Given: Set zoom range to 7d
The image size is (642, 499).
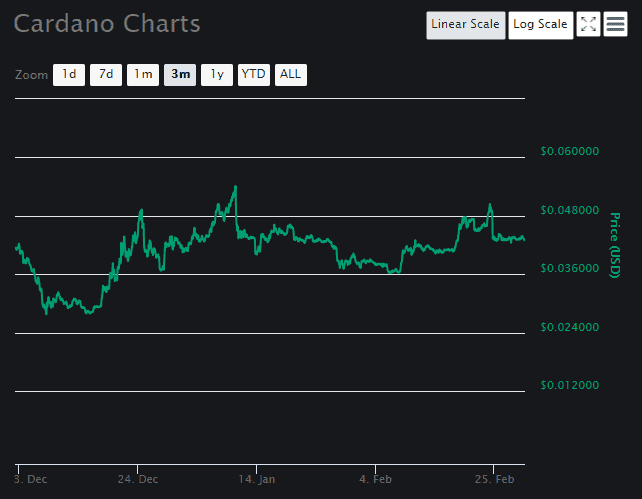Looking at the screenshot, I should 106,75.
